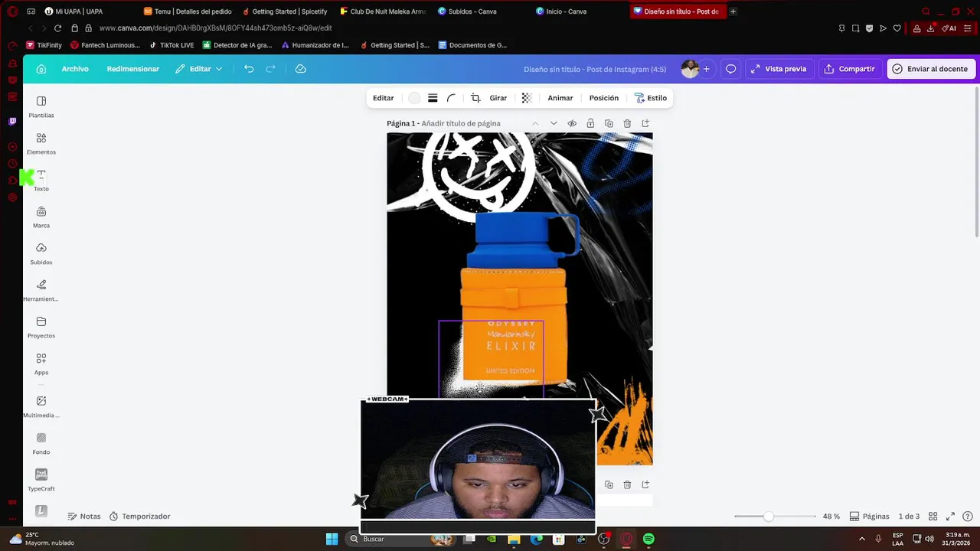Open border style lines option
This screenshot has height=551, width=980.
click(433, 98)
